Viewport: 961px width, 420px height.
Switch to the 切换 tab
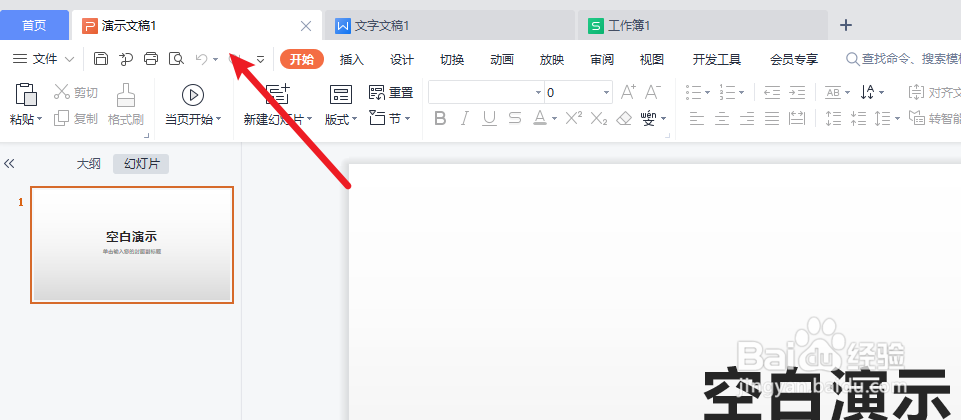(x=452, y=59)
